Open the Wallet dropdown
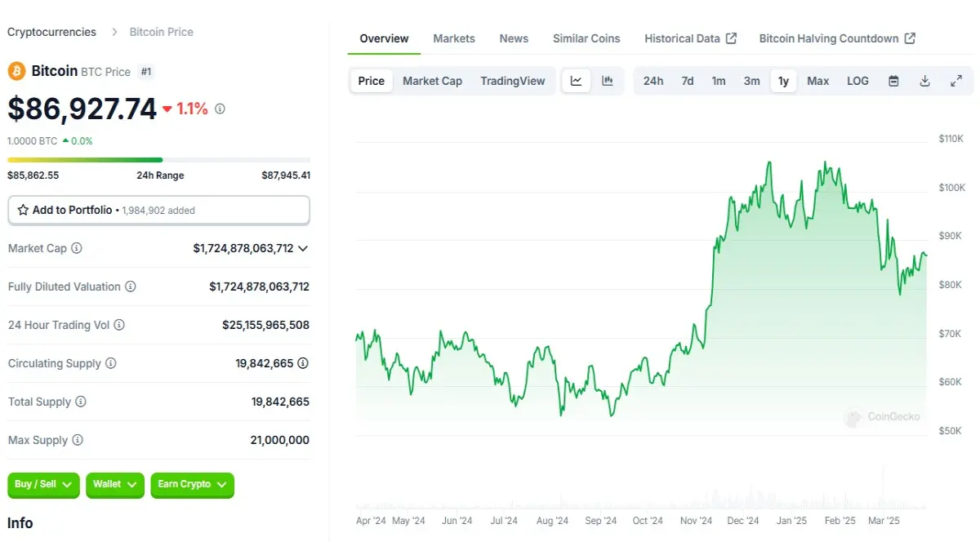 [114, 485]
